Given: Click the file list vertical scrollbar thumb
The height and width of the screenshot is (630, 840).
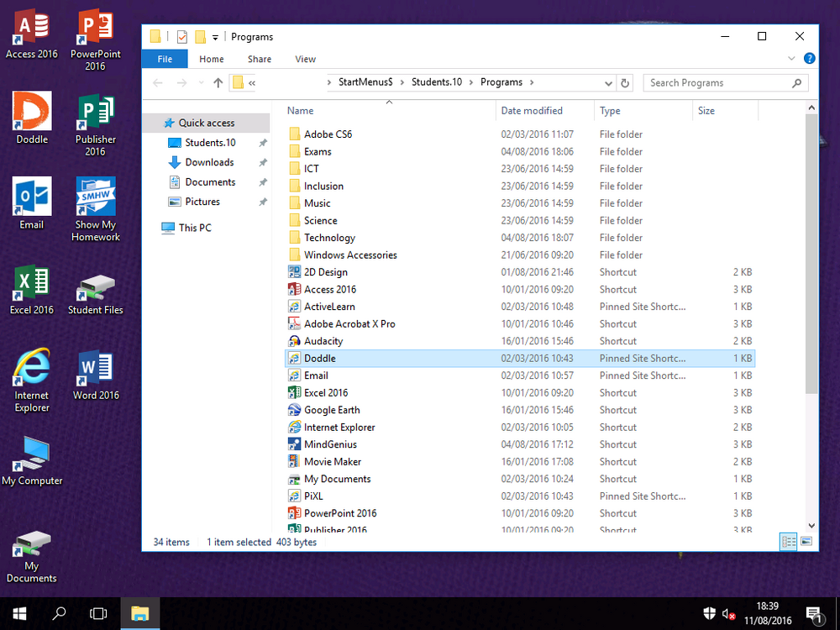Looking at the screenshot, I should pos(811,254).
